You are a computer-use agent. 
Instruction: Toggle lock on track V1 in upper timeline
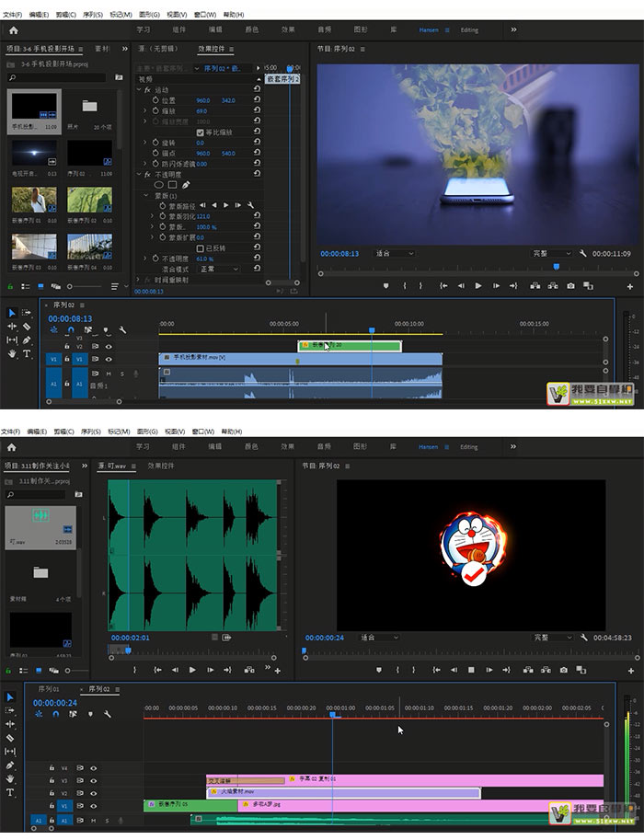click(x=67, y=360)
